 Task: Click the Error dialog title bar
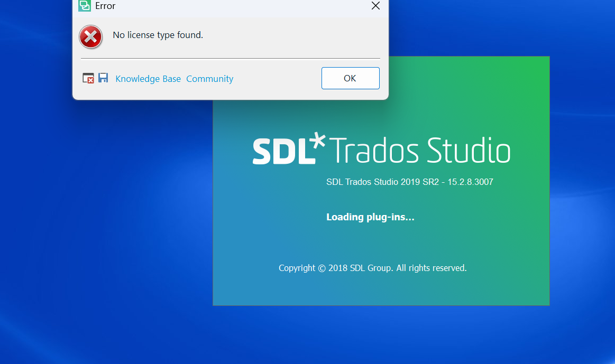click(x=238, y=6)
